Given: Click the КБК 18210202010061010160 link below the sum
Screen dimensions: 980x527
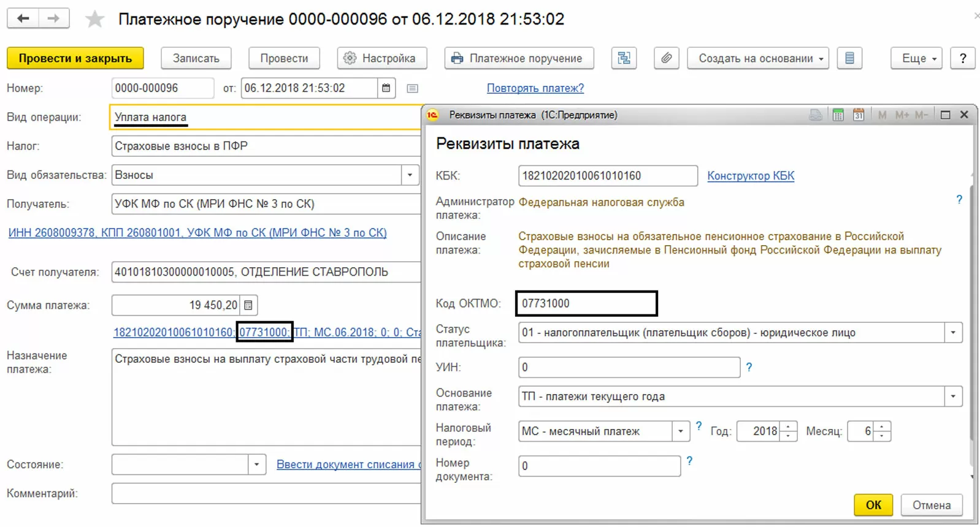Looking at the screenshot, I should click(174, 332).
